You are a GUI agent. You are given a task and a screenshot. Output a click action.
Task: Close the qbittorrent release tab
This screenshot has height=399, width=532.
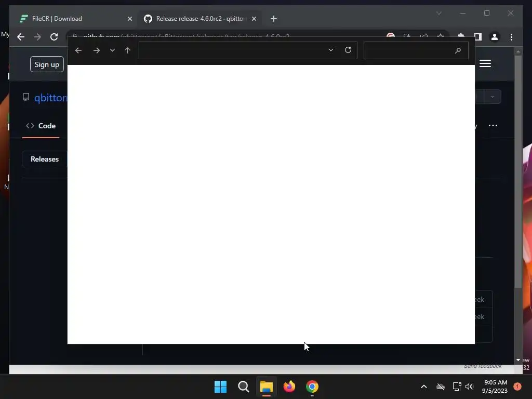[254, 19]
